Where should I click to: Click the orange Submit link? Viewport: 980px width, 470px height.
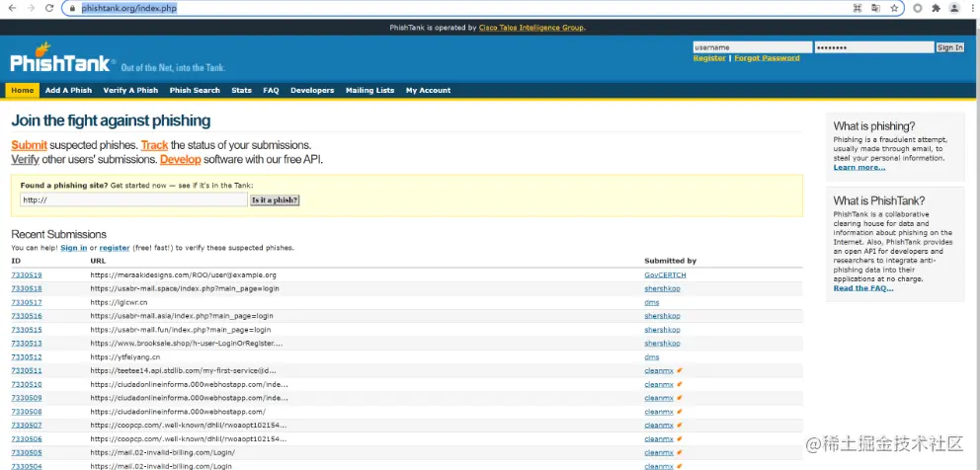point(30,145)
